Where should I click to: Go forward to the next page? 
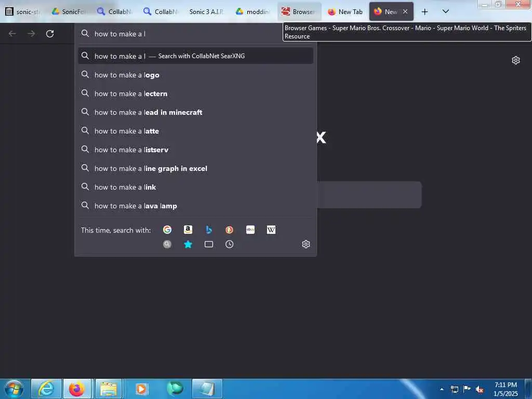31,34
